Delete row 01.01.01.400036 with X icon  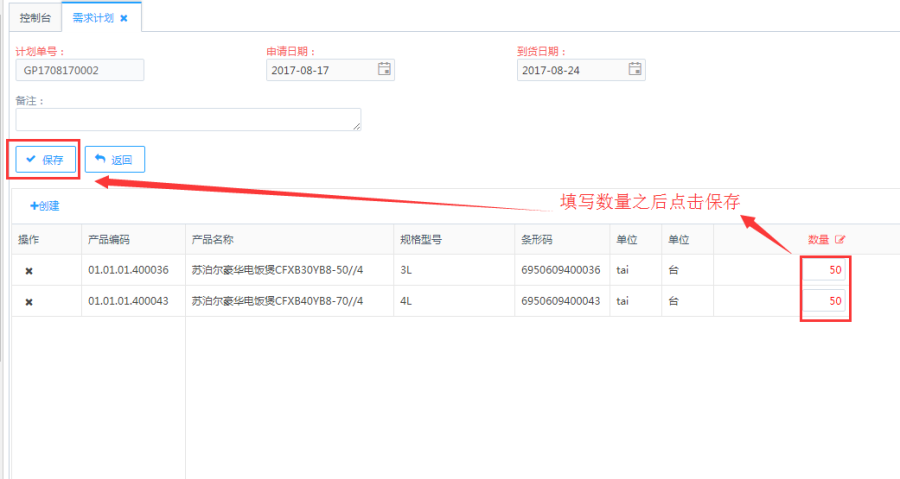(x=29, y=271)
